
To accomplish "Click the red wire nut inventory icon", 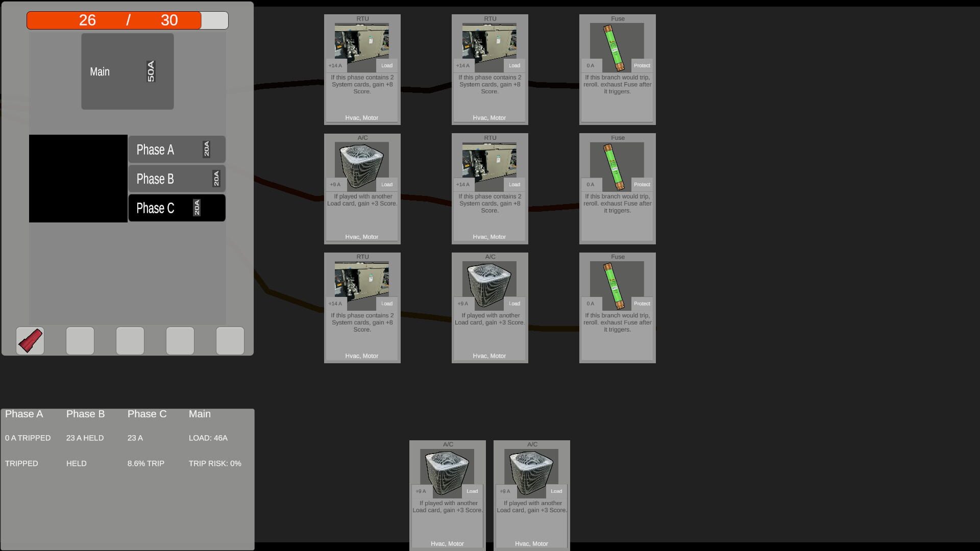I will (x=30, y=341).
